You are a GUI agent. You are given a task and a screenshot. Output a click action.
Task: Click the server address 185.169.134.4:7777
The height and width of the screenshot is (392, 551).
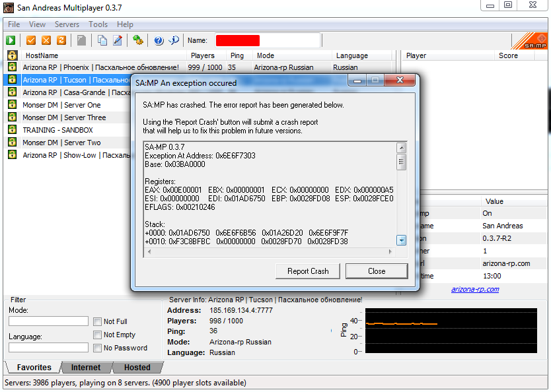241,310
